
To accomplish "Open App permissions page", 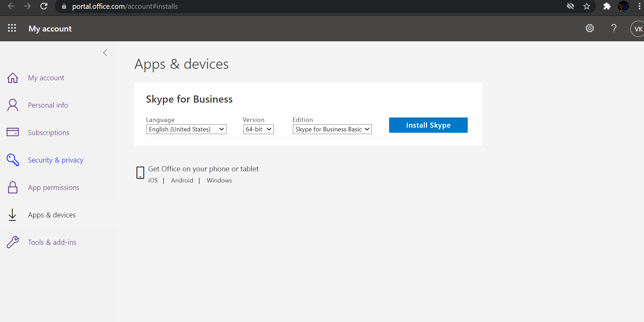I will (x=54, y=188).
